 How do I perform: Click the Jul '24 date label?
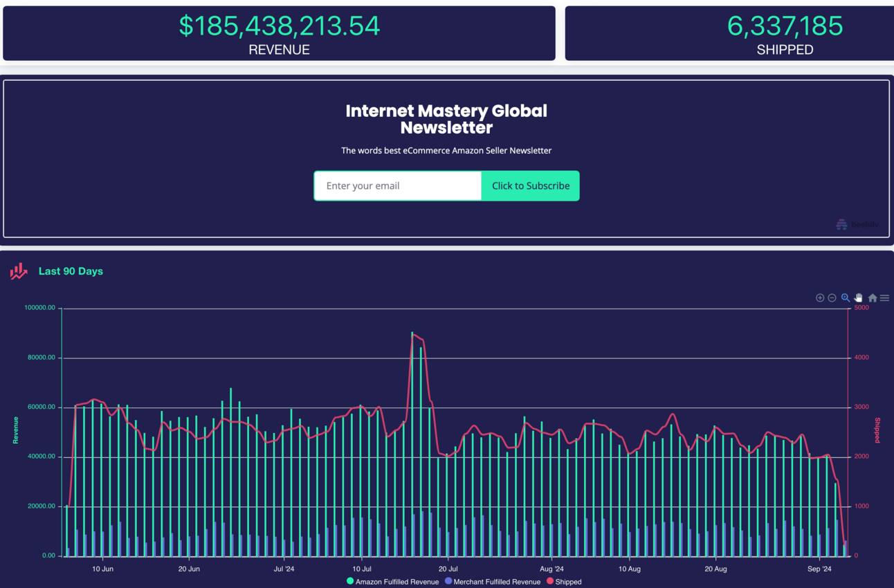284,569
